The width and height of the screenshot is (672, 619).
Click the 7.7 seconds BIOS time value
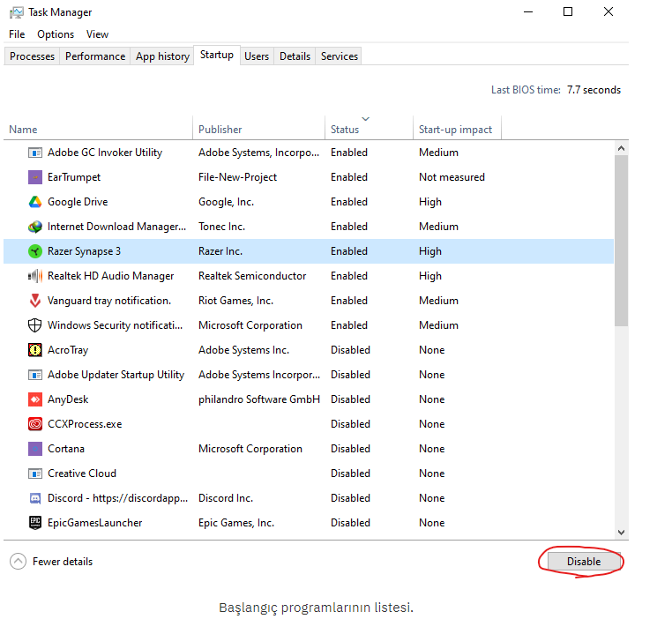pos(594,90)
